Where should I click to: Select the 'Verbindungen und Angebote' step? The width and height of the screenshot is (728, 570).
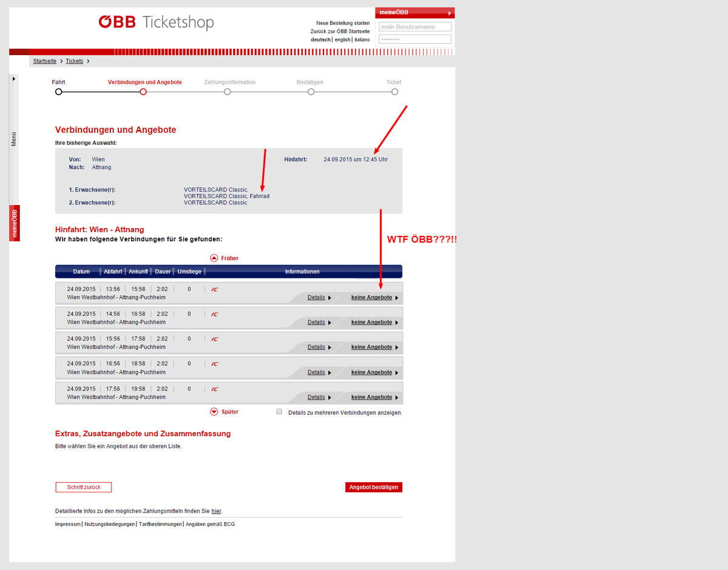tap(143, 92)
